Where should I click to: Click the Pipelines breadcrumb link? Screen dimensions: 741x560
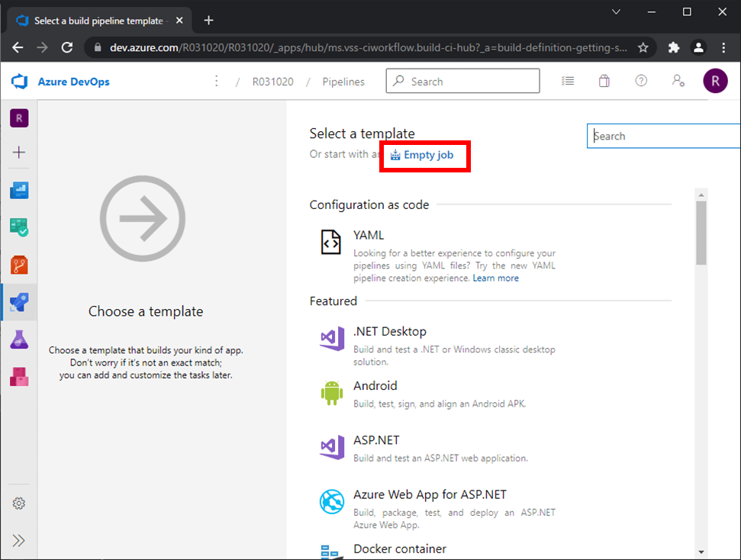pyautogui.click(x=343, y=82)
